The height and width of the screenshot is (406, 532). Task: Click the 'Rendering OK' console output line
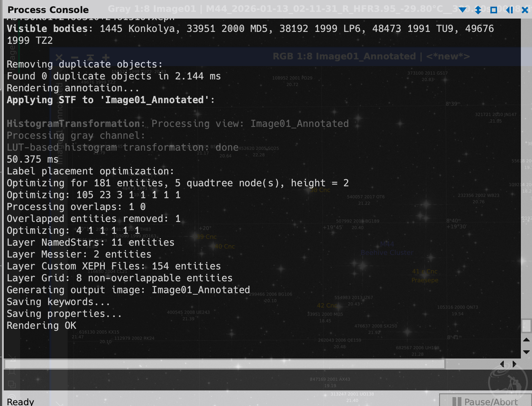[42, 325]
